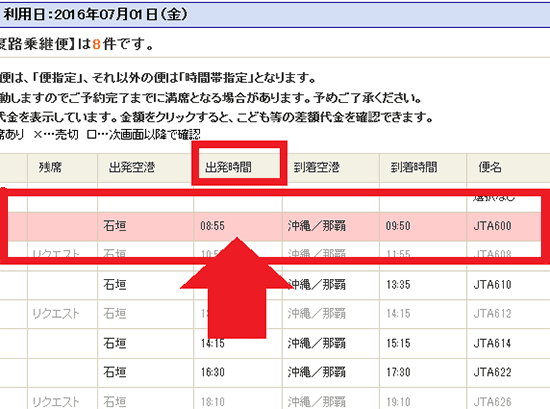Viewport: 550px width, 409px height.
Task: Select flight JTA610 in the 便名 column
Action: tap(492, 284)
